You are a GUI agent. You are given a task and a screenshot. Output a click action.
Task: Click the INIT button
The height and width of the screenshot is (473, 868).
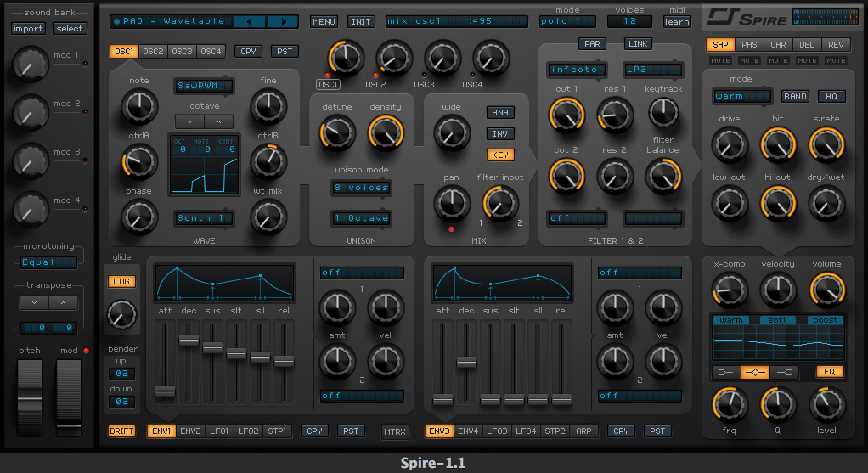pyautogui.click(x=361, y=21)
